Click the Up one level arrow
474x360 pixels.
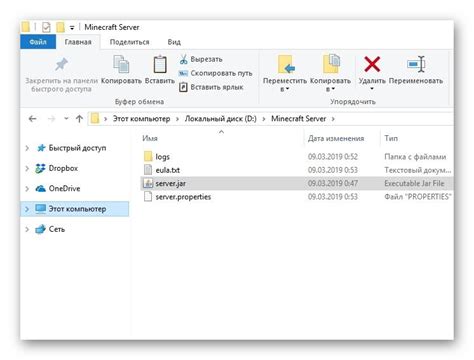point(79,119)
